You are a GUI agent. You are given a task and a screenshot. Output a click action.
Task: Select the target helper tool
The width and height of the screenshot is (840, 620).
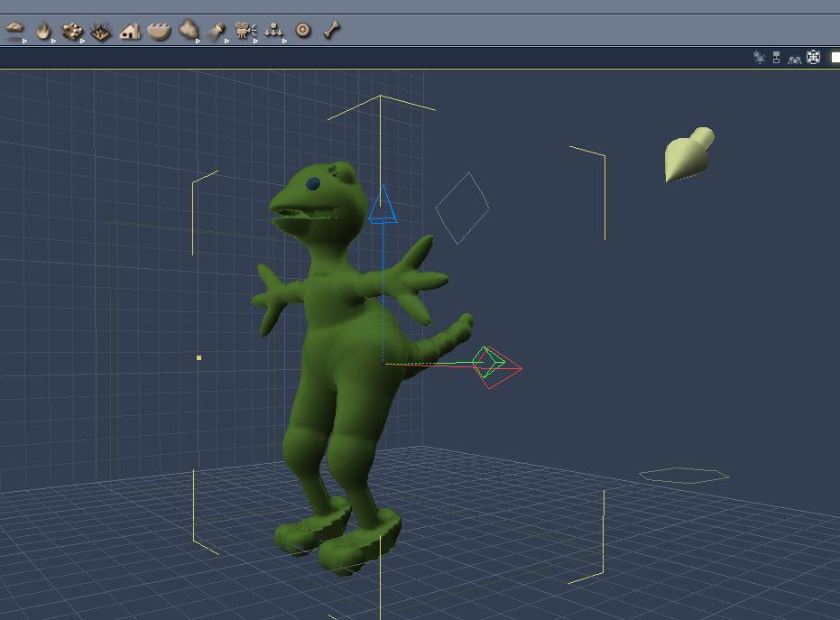click(303, 31)
